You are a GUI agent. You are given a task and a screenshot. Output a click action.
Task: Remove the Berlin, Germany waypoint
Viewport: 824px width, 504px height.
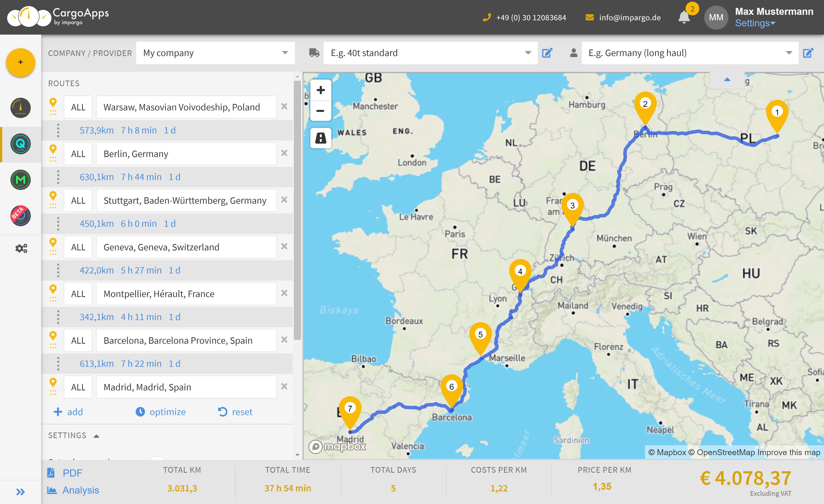[284, 153]
